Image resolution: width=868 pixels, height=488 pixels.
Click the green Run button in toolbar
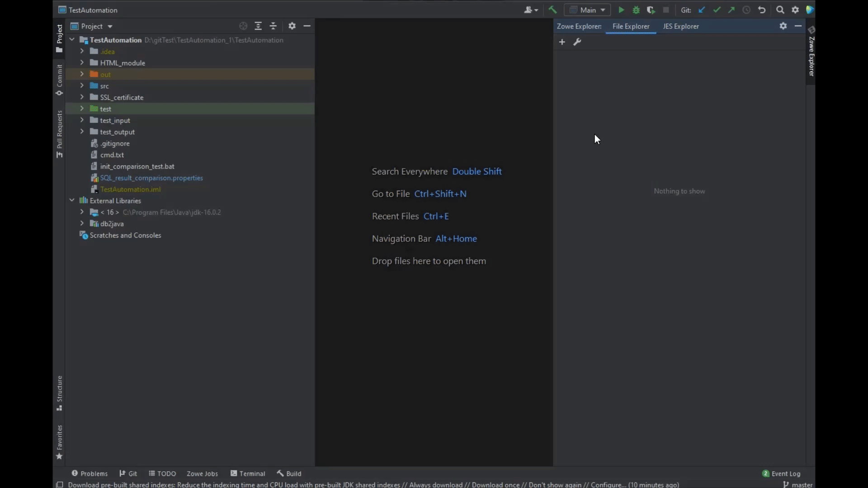(x=621, y=10)
